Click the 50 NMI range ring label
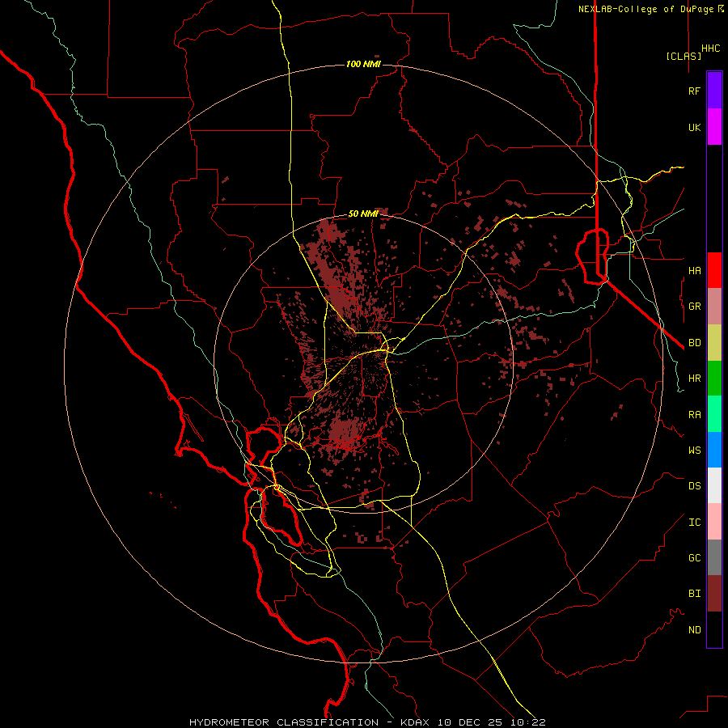 pos(363,214)
